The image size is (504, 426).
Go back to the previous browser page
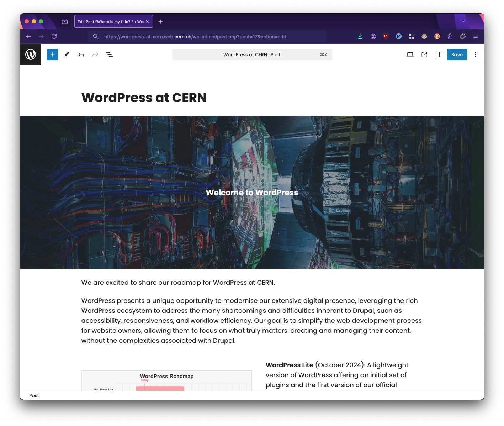click(28, 36)
